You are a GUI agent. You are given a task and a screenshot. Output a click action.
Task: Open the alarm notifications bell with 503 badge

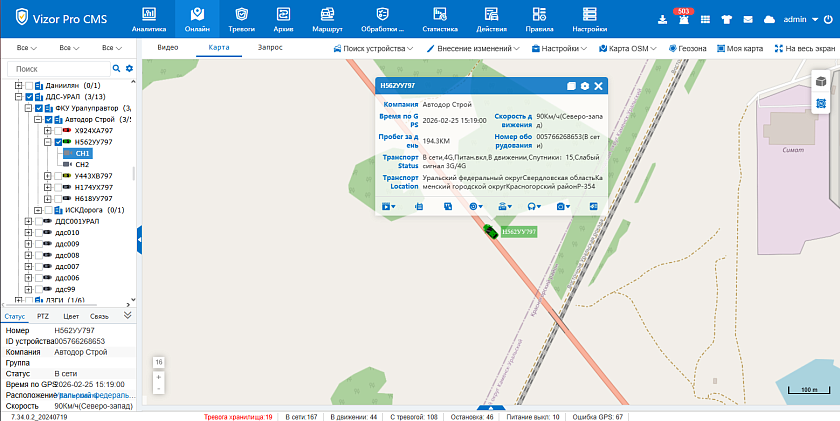pos(686,20)
